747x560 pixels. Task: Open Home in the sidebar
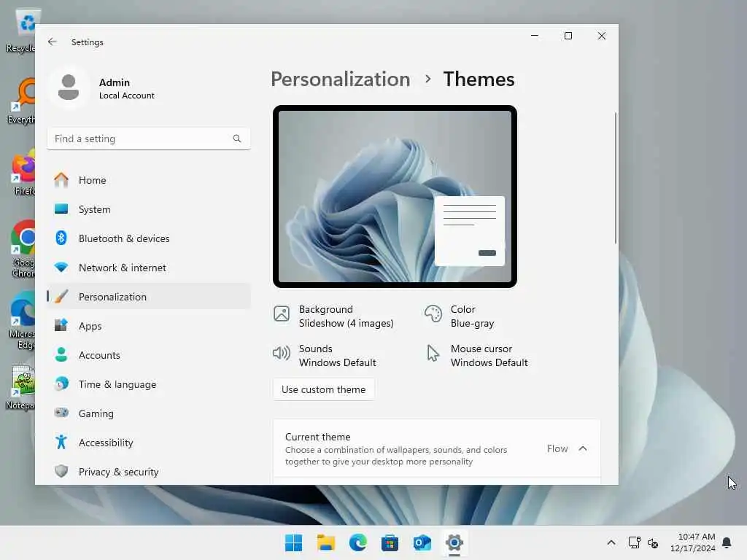[x=149, y=180]
